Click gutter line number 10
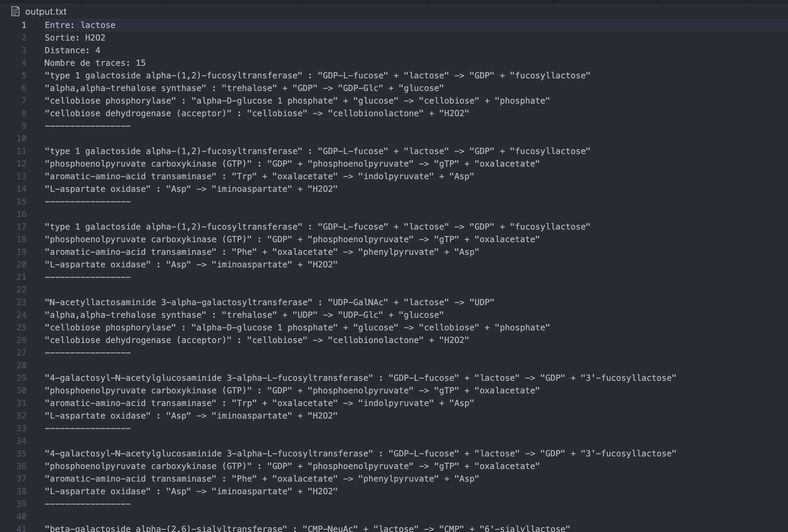Image resolution: width=788 pixels, height=532 pixels. click(21, 139)
